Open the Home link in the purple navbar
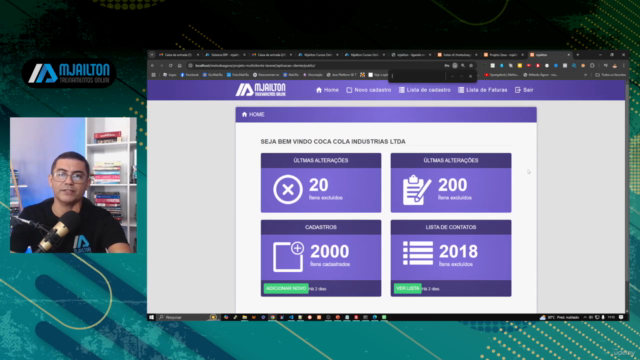The height and width of the screenshot is (360, 640). (327, 90)
